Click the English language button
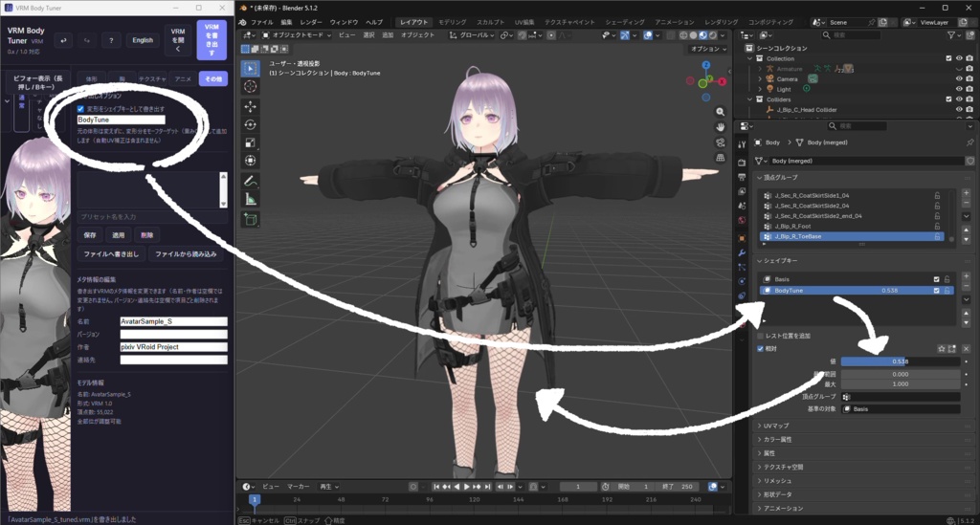The height and width of the screenshot is (525, 980). (x=143, y=40)
